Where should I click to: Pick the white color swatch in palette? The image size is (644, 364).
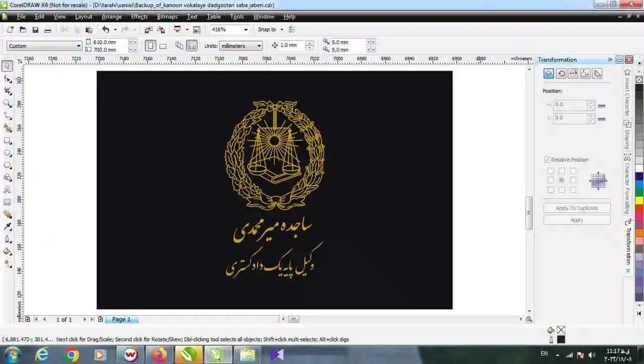coord(639,168)
